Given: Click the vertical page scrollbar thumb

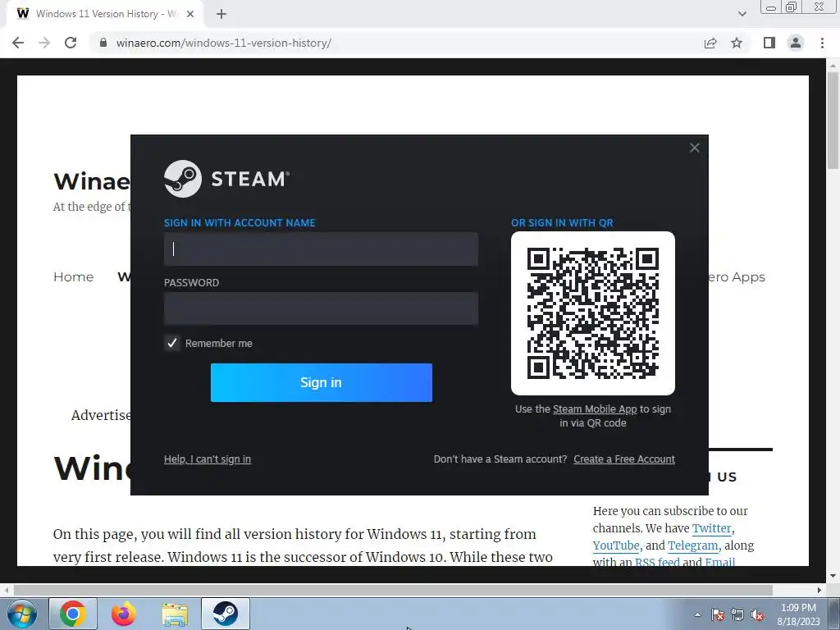Looking at the screenshot, I should (833, 121).
